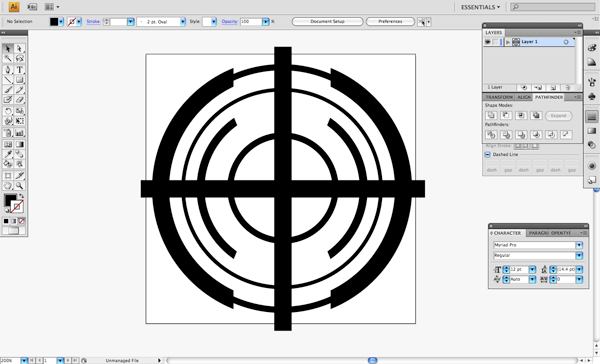
Task: Click the Document Setup button
Action: [327, 22]
